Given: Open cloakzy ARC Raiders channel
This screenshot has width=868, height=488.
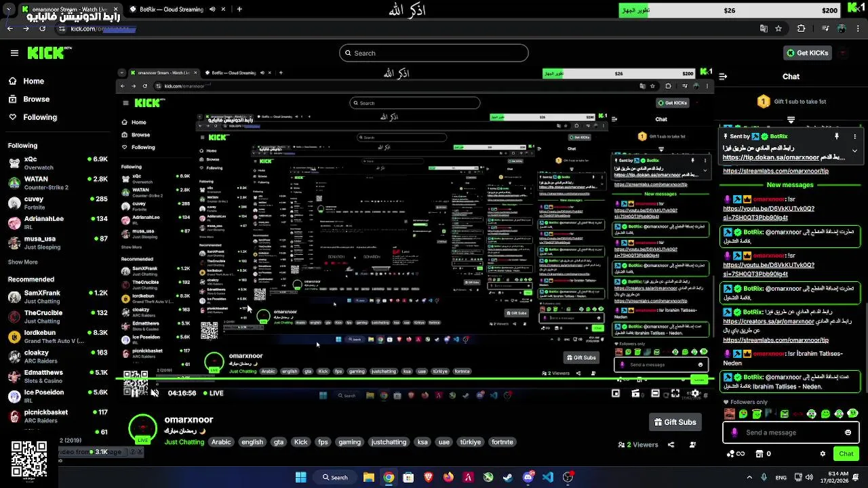Looking at the screenshot, I should pos(58,357).
